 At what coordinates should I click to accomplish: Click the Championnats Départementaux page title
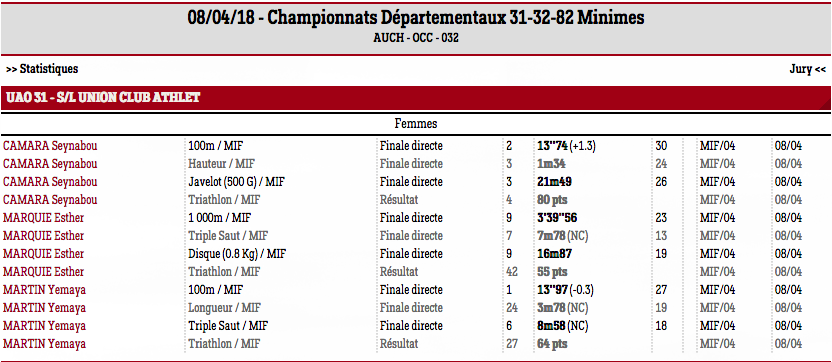pyautogui.click(x=416, y=19)
